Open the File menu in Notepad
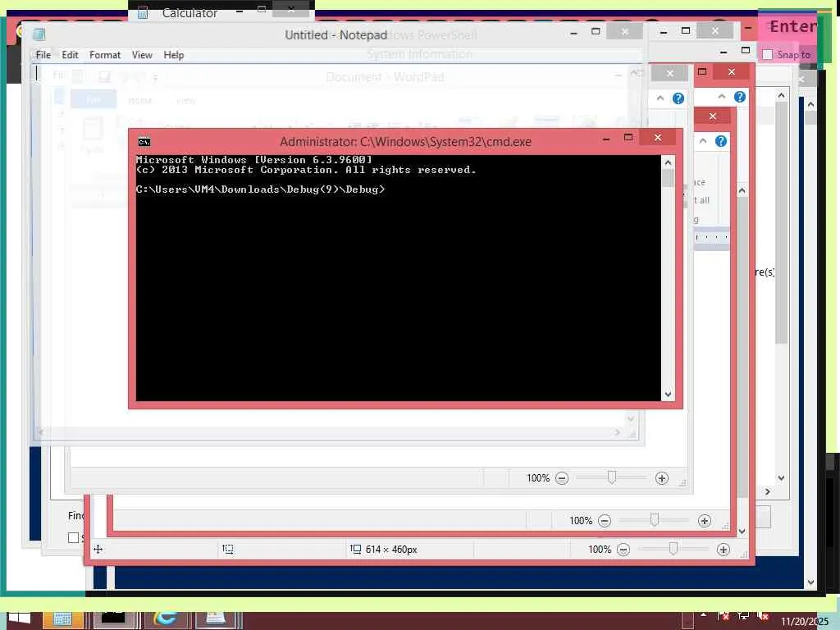The width and height of the screenshot is (840, 630). 43,55
